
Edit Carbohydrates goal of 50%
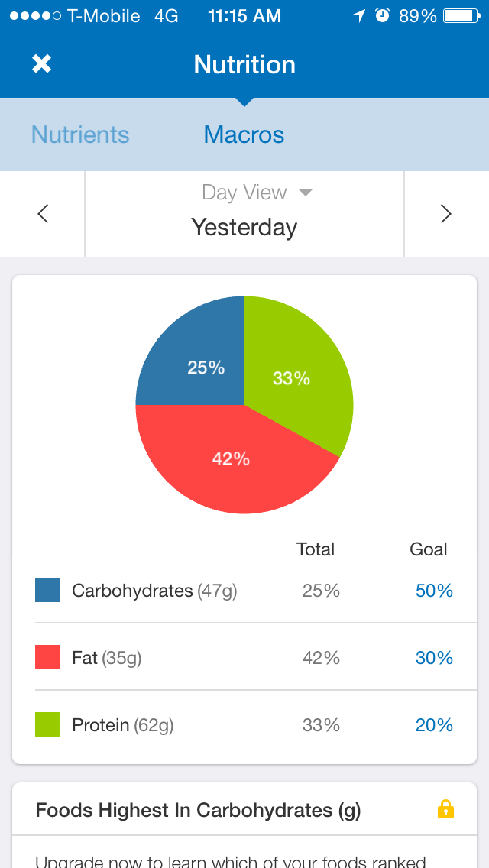pyautogui.click(x=434, y=591)
